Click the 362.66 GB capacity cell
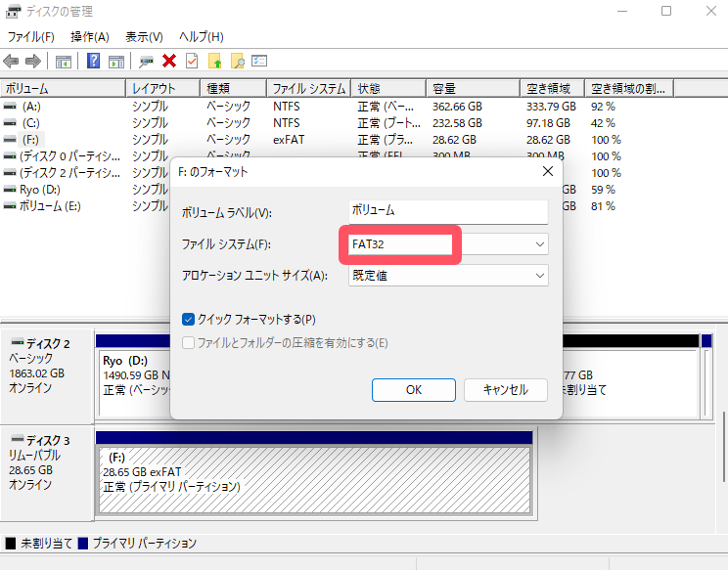The width and height of the screenshot is (728, 570). pos(457,107)
